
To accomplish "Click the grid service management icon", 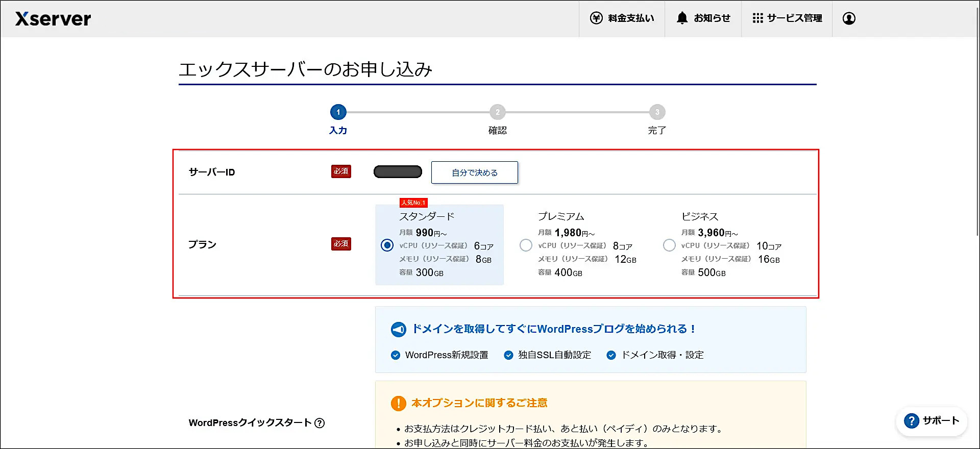I will pyautogui.click(x=757, y=18).
